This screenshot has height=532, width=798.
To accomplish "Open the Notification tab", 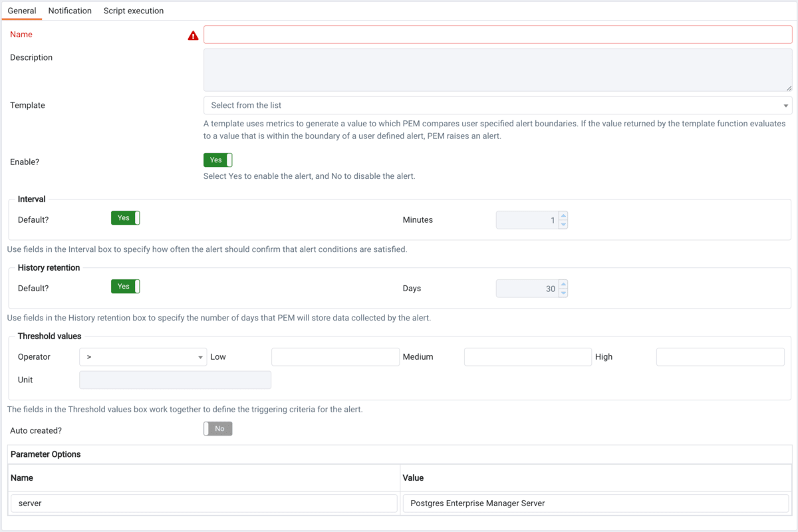I will point(70,11).
